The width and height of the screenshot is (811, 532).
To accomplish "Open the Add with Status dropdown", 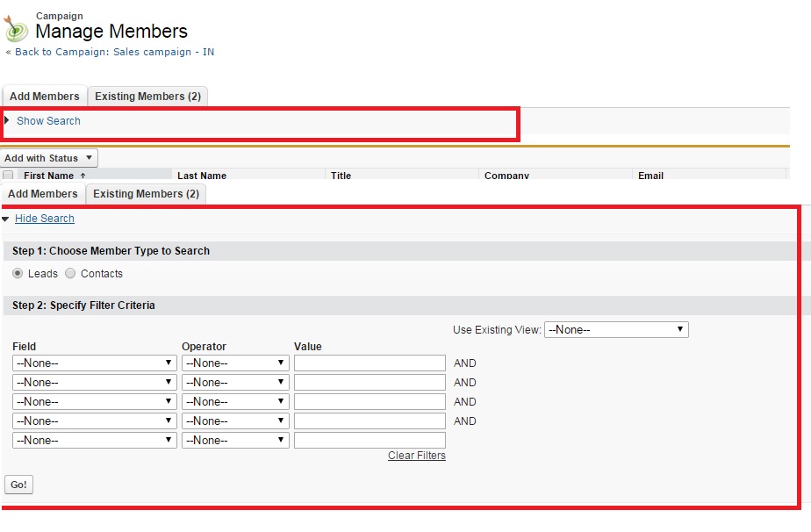I will click(49, 158).
